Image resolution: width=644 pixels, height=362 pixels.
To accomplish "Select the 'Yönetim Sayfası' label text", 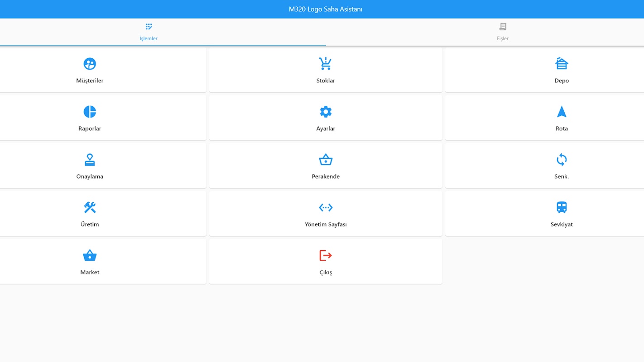I will (326, 224).
